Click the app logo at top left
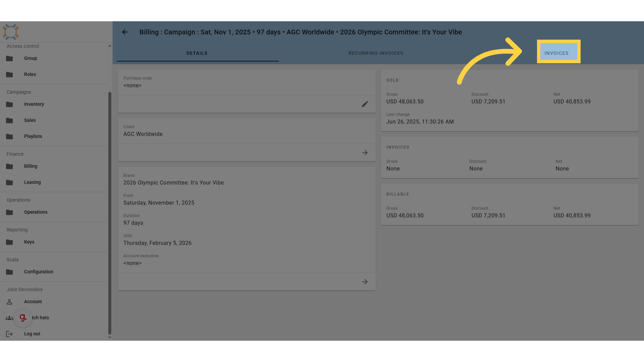644x362 pixels. [x=11, y=32]
